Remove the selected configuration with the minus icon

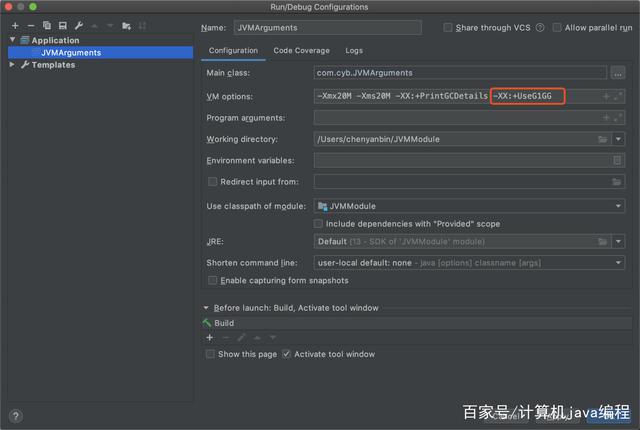coord(31,26)
